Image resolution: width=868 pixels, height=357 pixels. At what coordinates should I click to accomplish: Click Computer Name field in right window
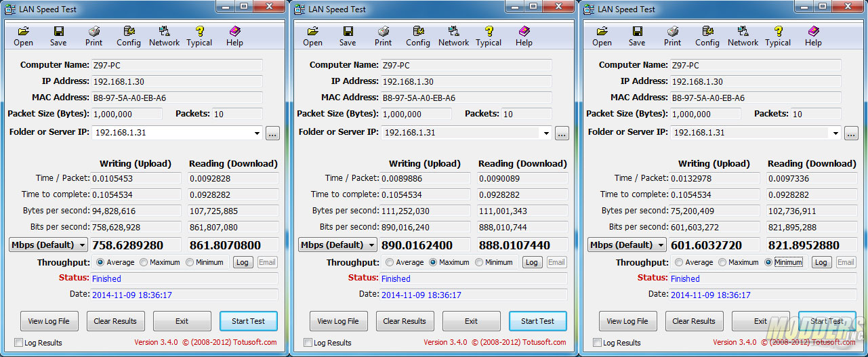tap(756, 66)
